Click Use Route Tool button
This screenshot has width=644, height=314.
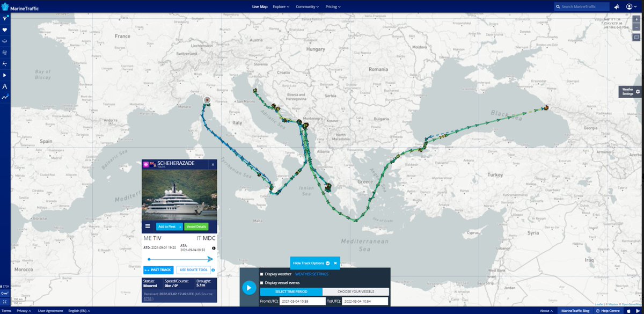click(x=193, y=270)
